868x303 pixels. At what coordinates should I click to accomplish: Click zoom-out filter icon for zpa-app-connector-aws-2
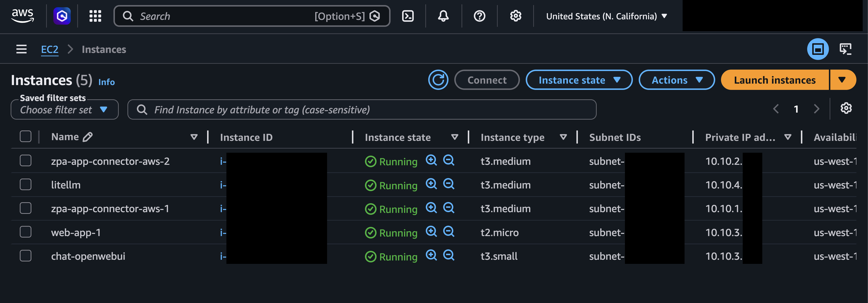point(448,160)
